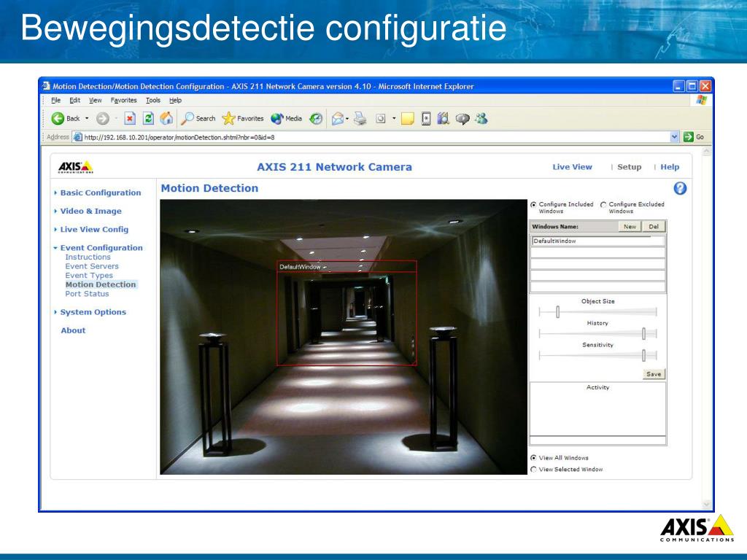Open Instructions under Event Configuration
747x560 pixels.
(88, 257)
